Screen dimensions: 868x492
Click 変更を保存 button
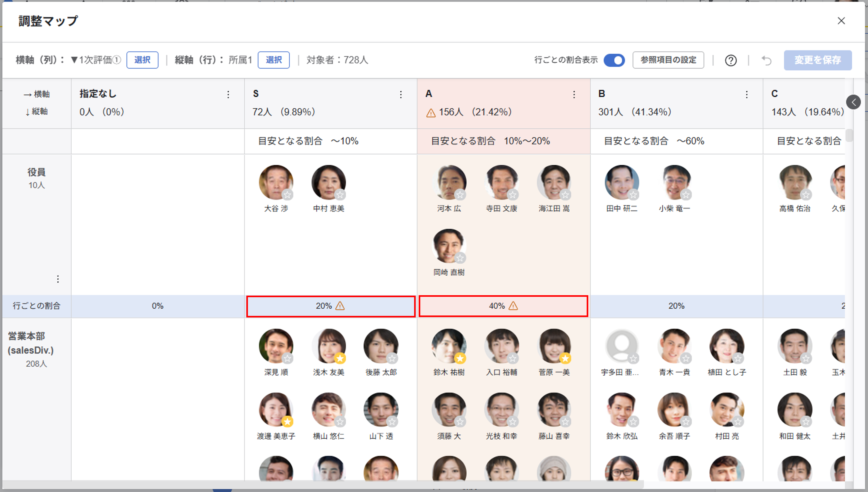817,60
